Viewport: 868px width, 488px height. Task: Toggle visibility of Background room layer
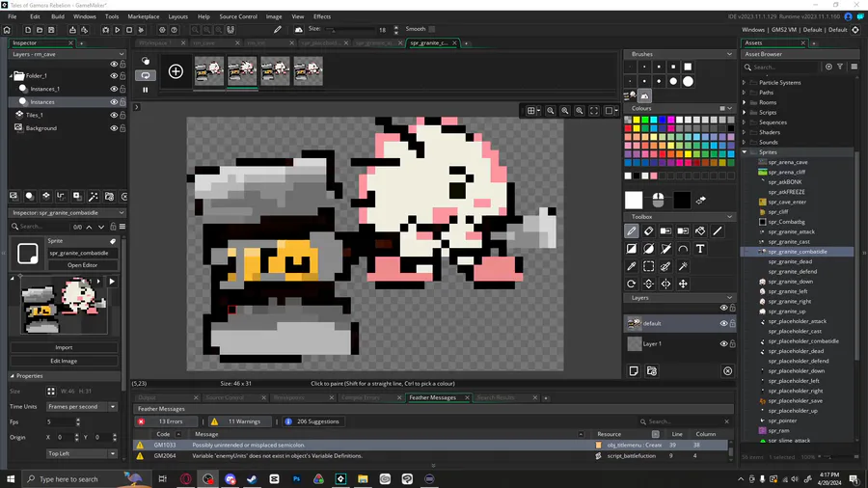[114, 128]
